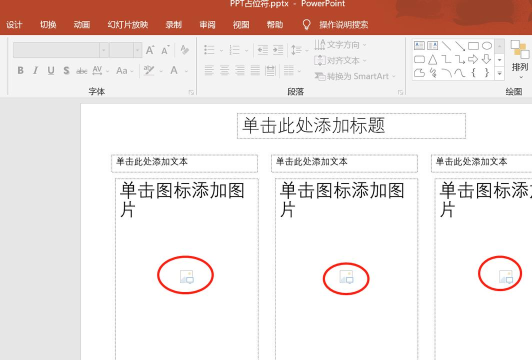
Task: Select the triangle shape
Action: coord(433,60)
